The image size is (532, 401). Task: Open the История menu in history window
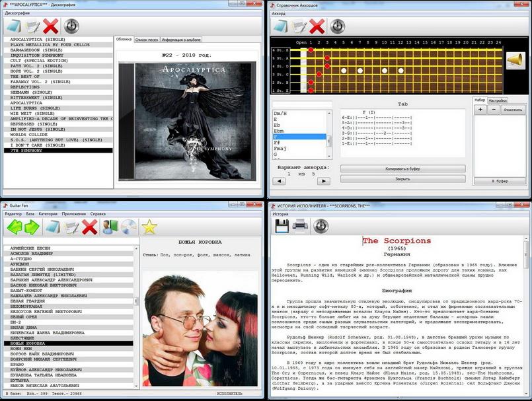click(280, 214)
